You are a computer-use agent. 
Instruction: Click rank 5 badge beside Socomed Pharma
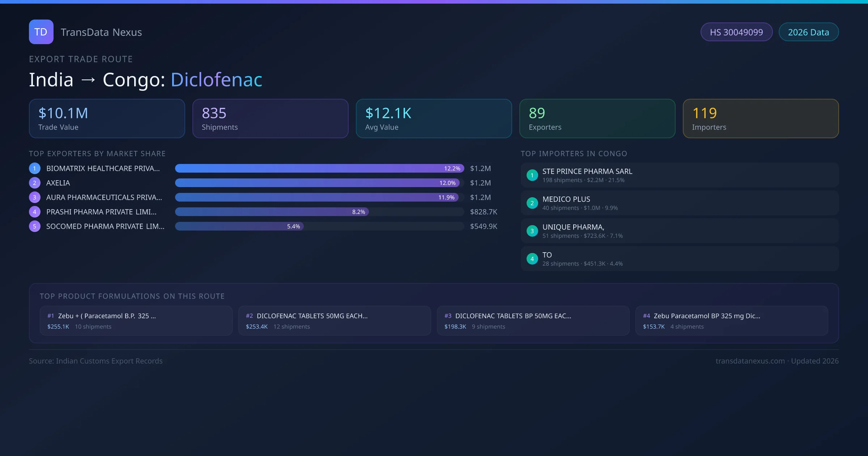pos(35,226)
